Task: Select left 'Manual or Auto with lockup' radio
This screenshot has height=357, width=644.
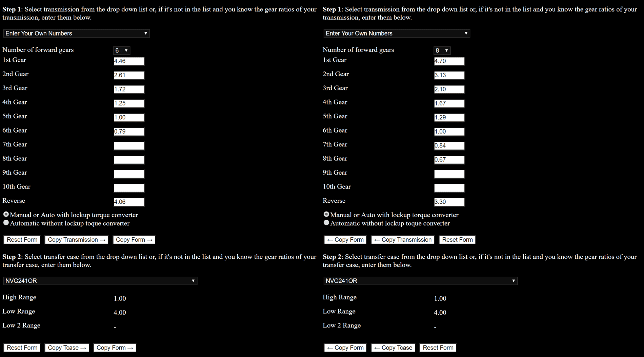Action: pos(6,214)
